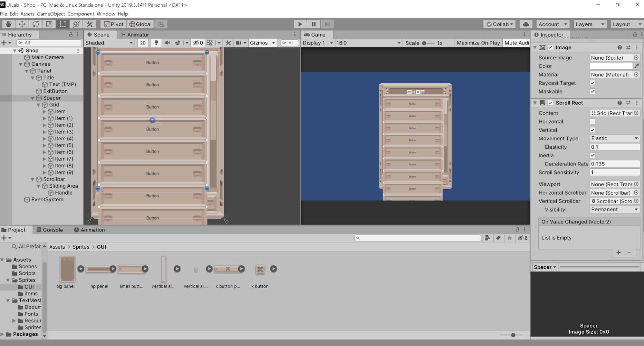Viewport: 644px width, 346px height.
Task: Collapse the Canvas node in Hierarchy
Action: tap(21, 64)
